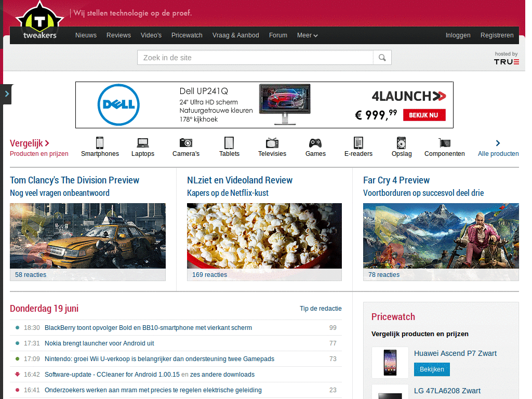Open the Camera's category icon
This screenshot has height=399, width=532.
tap(186, 143)
